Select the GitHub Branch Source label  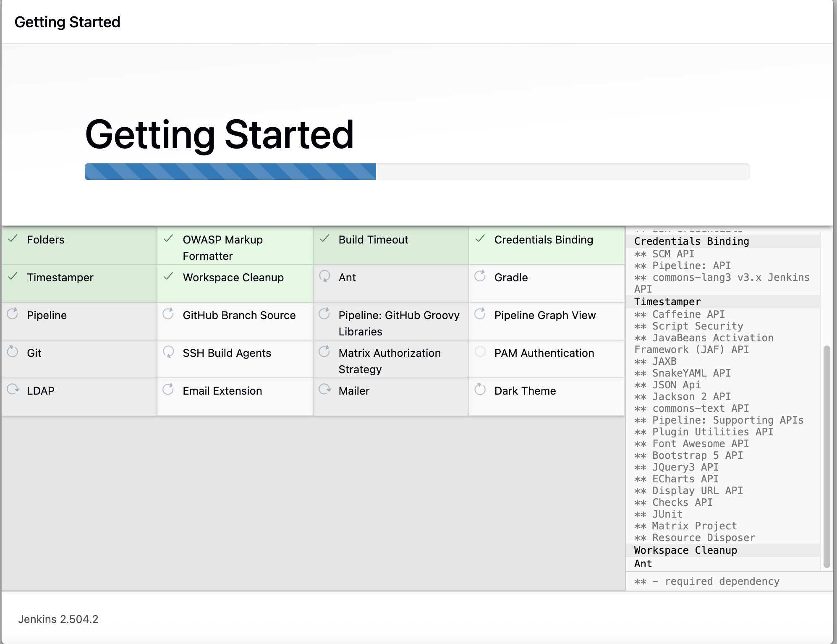click(x=239, y=315)
